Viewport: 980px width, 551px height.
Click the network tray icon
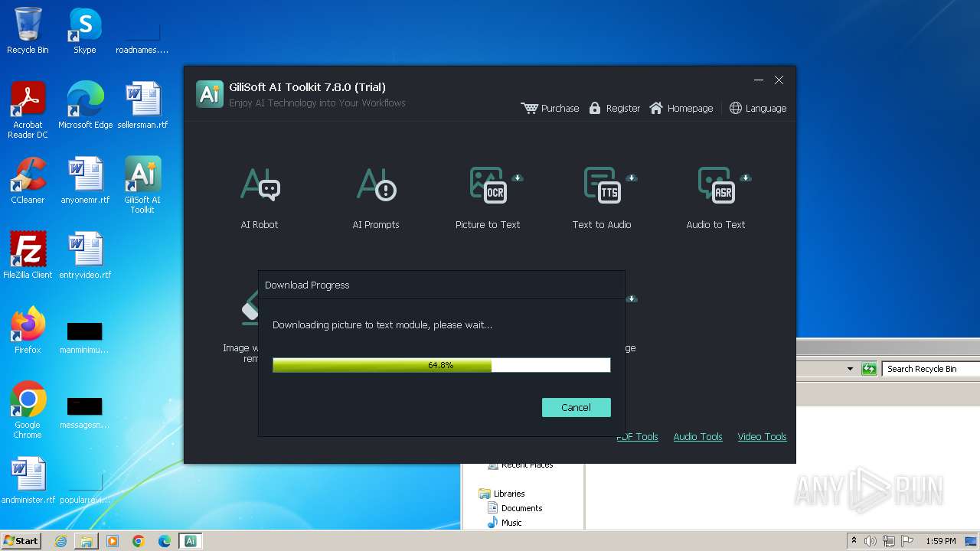pyautogui.click(x=889, y=541)
